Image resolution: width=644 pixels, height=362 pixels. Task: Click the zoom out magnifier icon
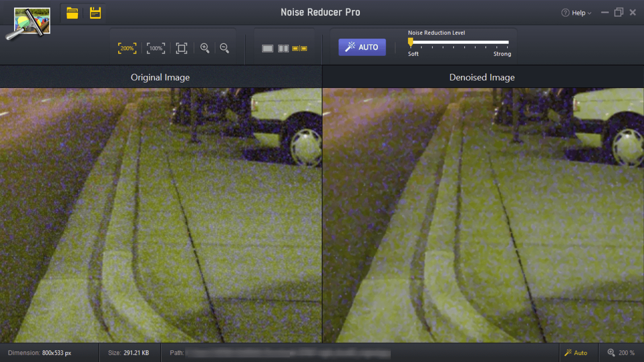[x=225, y=48]
